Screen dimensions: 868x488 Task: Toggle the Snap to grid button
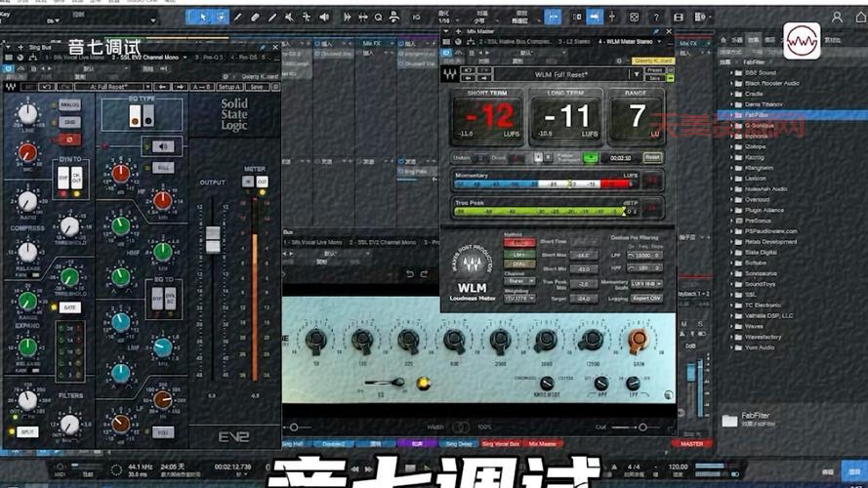pos(553,18)
